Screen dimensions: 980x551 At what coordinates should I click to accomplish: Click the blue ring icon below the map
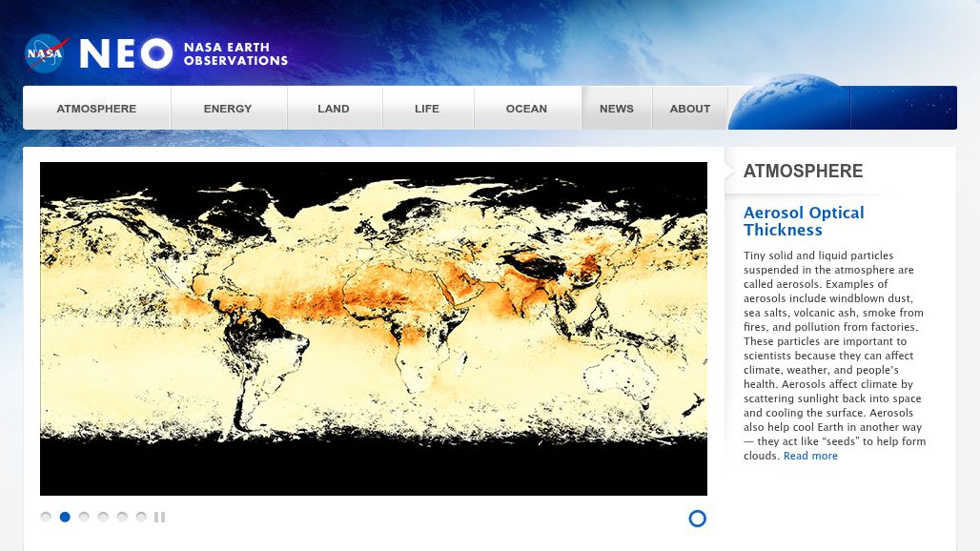[697, 519]
